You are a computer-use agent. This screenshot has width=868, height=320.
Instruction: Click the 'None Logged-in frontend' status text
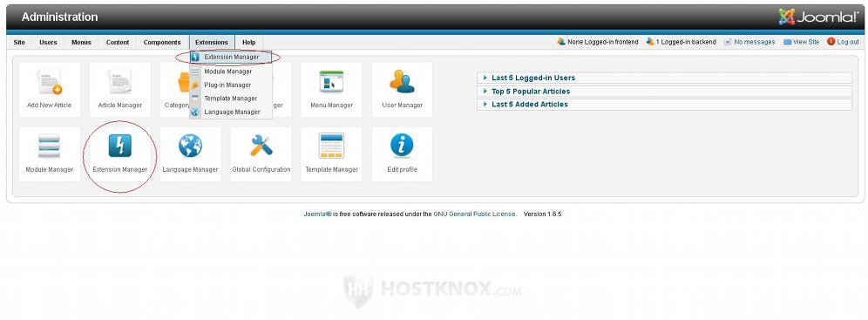603,42
